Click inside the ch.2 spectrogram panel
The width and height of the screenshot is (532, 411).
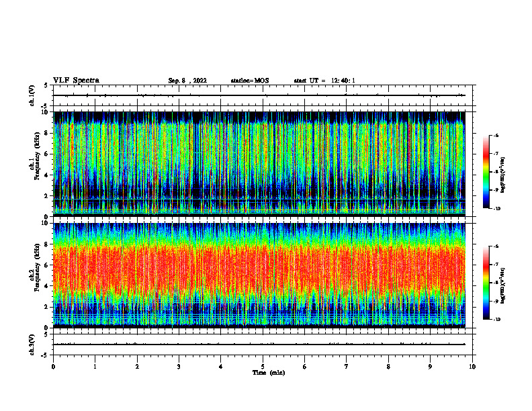(x=259, y=275)
